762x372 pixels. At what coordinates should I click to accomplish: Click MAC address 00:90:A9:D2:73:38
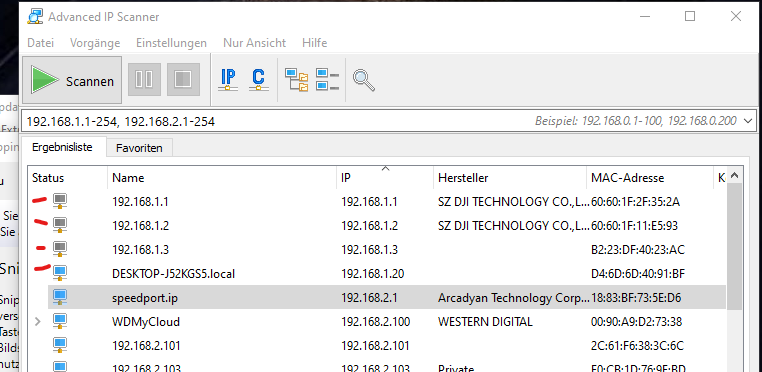click(636, 321)
